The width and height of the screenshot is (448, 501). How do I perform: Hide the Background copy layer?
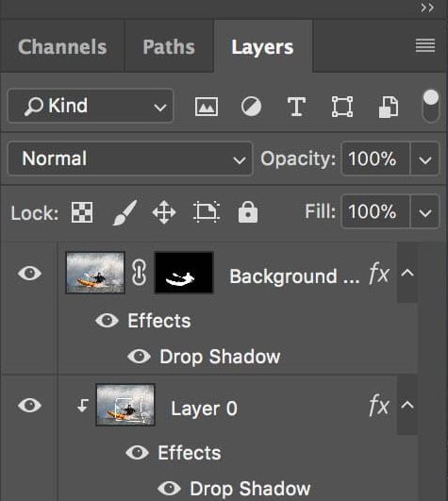[x=29, y=274]
